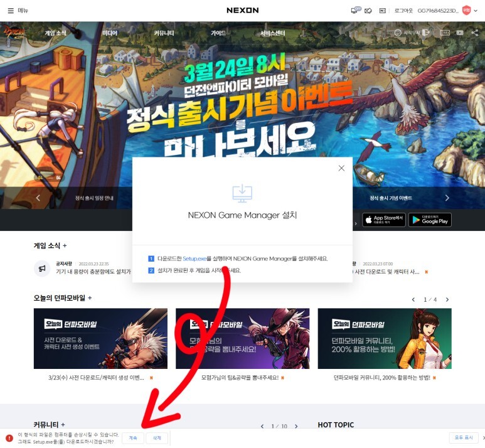Screen dimensions: 485x448
Task: Click 모험가님의 팁&공략을 뽐내주세요 caption
Action: coord(240,378)
